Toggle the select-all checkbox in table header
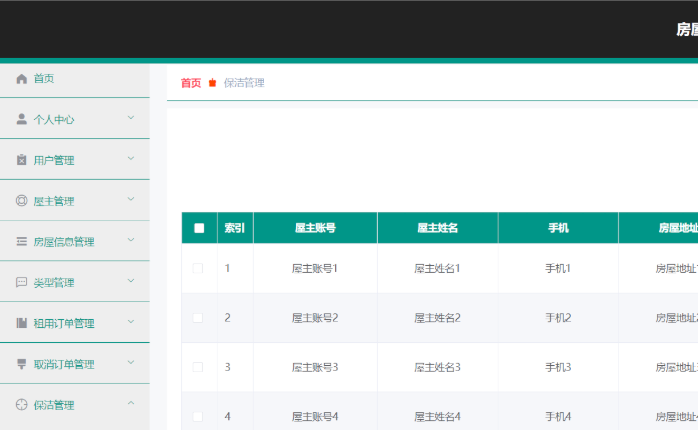This screenshot has width=698, height=430. (x=199, y=228)
